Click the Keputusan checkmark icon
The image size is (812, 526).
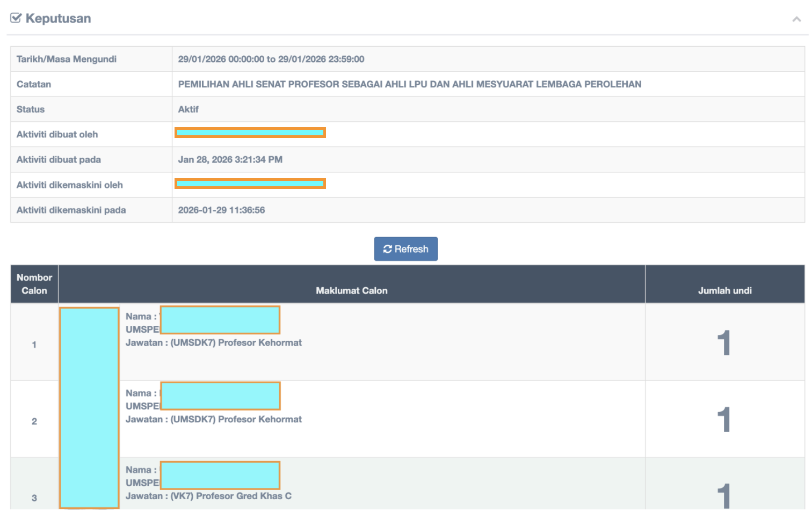pos(16,18)
